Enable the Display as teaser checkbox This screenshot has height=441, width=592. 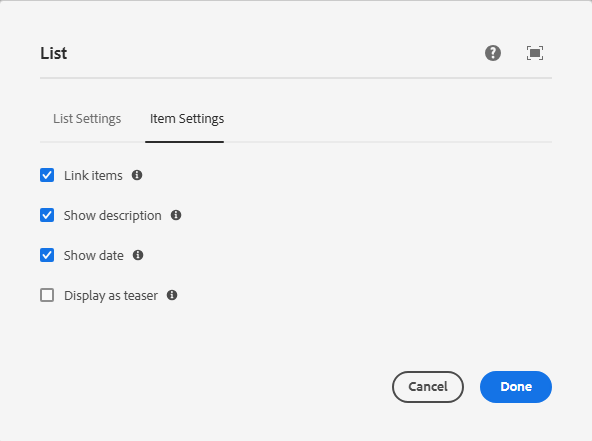[x=47, y=295]
